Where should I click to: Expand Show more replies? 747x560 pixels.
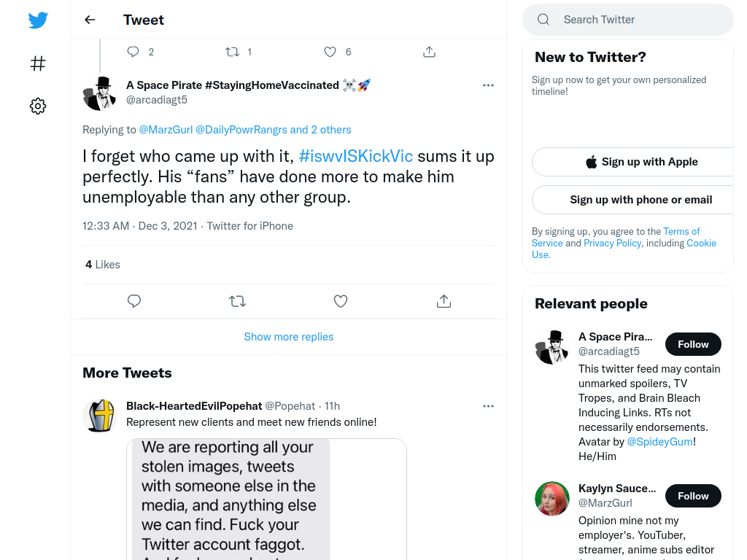point(289,337)
